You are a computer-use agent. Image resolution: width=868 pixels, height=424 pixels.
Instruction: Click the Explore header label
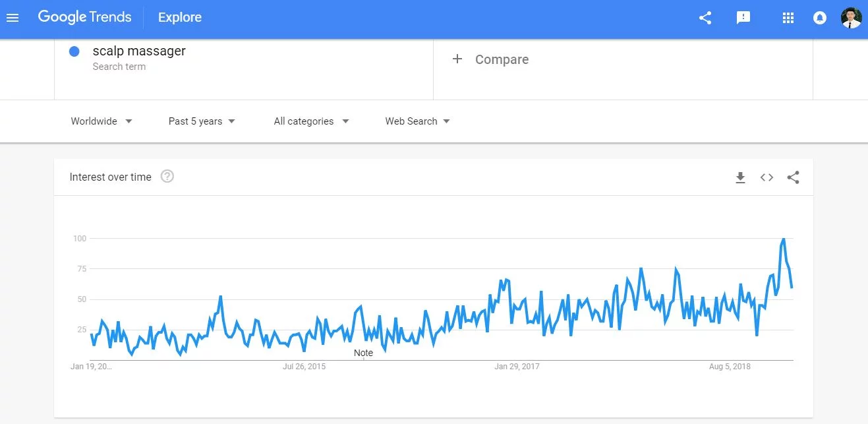pyautogui.click(x=180, y=18)
